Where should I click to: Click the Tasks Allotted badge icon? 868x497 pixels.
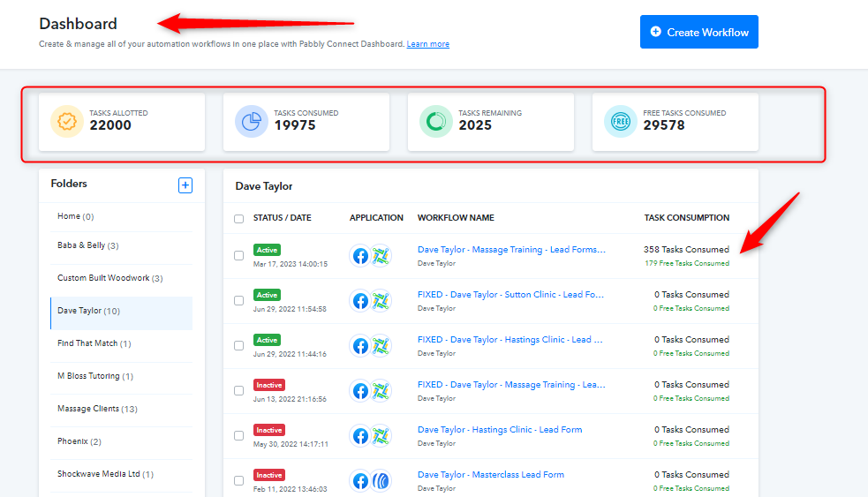point(67,121)
